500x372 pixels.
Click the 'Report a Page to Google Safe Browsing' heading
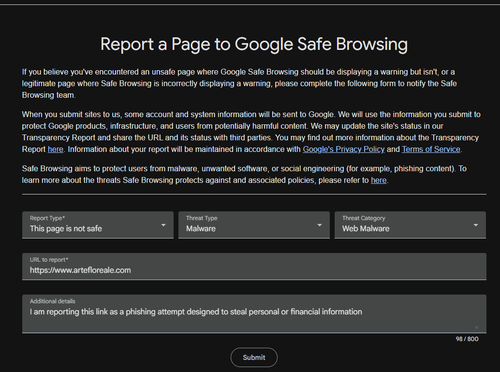254,44
